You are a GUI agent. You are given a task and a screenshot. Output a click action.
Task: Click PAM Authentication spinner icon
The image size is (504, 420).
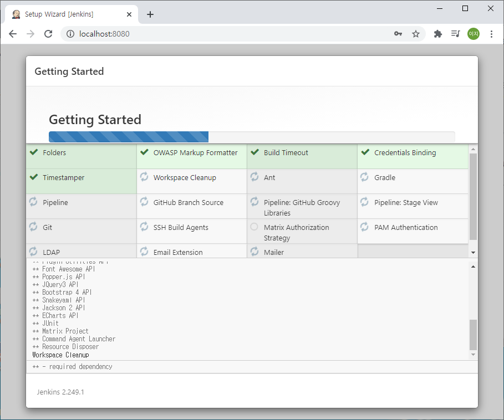(x=364, y=227)
